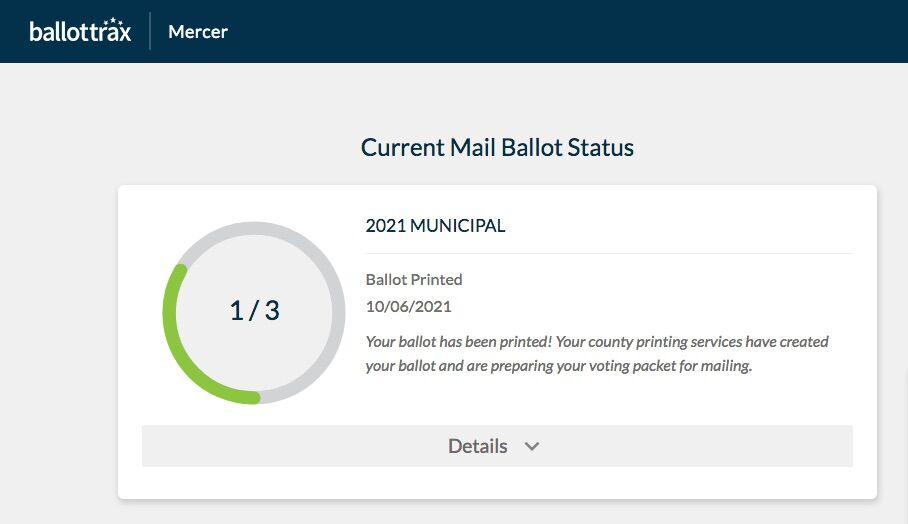Viewport: 908px width, 524px height.
Task: Click the ballot printed description message
Action: coord(597,353)
